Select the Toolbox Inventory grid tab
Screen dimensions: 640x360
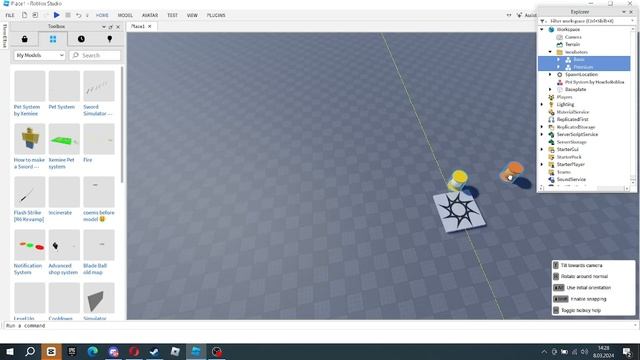coord(53,39)
